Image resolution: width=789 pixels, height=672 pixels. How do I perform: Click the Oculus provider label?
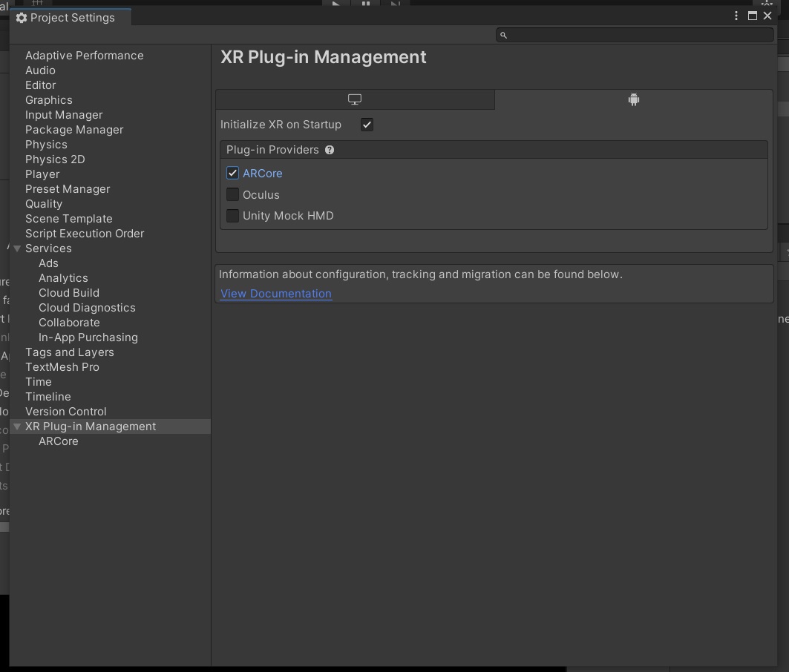point(261,195)
